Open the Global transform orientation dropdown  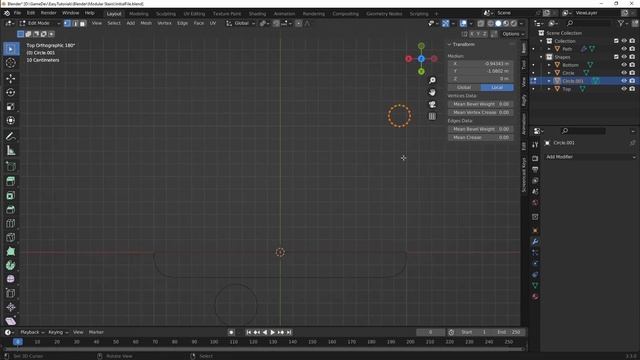click(241, 23)
